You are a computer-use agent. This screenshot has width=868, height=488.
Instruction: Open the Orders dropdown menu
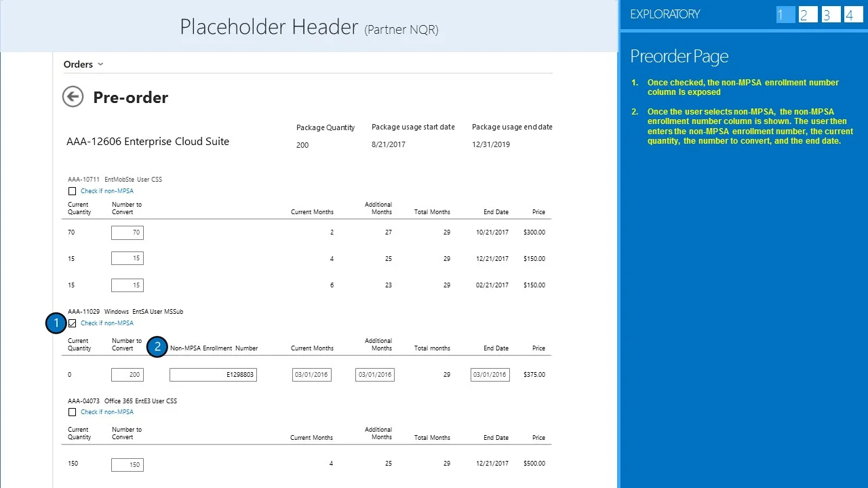[83, 64]
